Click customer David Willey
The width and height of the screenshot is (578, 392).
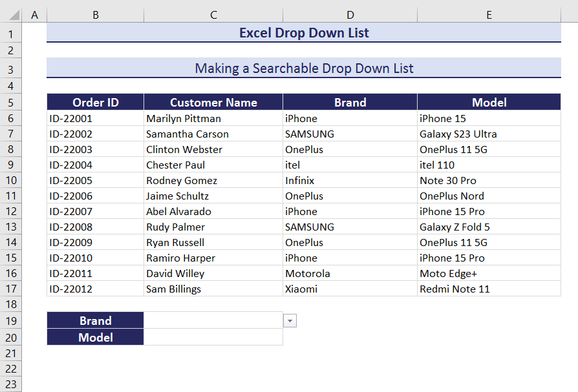point(213,273)
